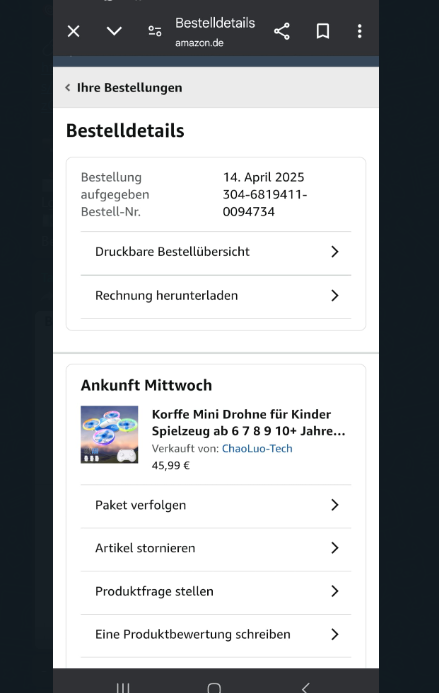Open Produktfrage stellen chevron
Image resolution: width=439 pixels, height=693 pixels.
[x=335, y=591]
